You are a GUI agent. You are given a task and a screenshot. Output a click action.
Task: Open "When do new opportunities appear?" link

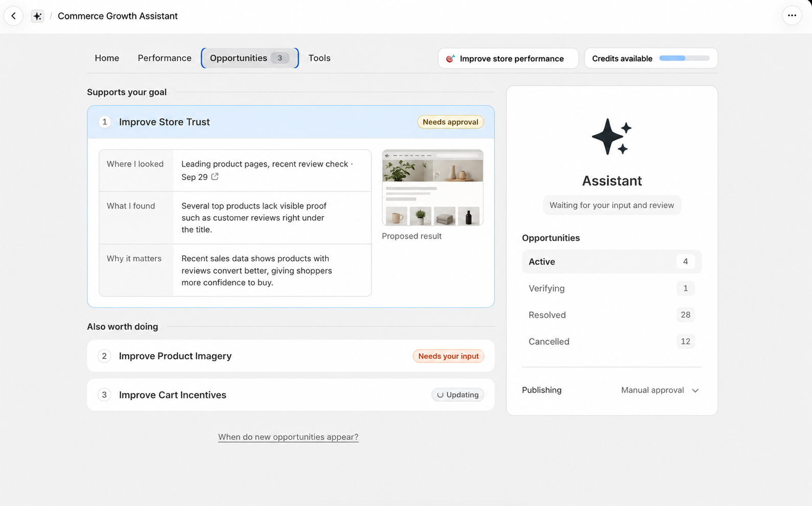tap(288, 437)
